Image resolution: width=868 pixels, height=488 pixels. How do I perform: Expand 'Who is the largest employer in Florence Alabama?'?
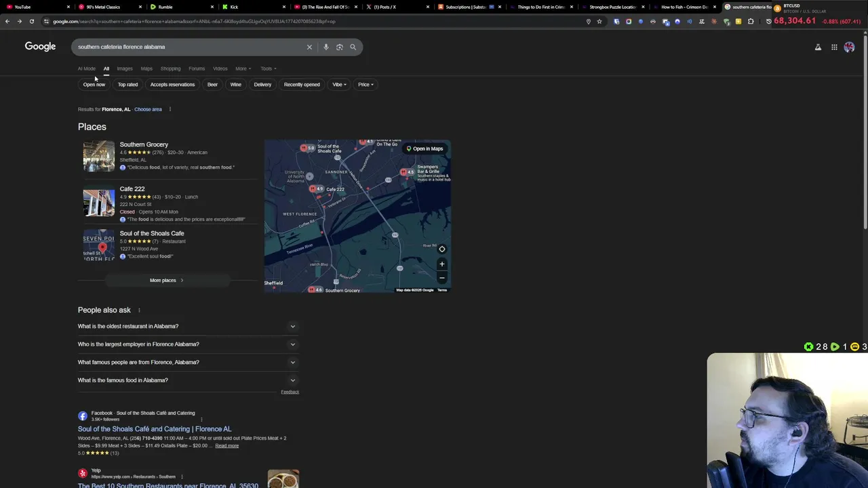click(188, 344)
